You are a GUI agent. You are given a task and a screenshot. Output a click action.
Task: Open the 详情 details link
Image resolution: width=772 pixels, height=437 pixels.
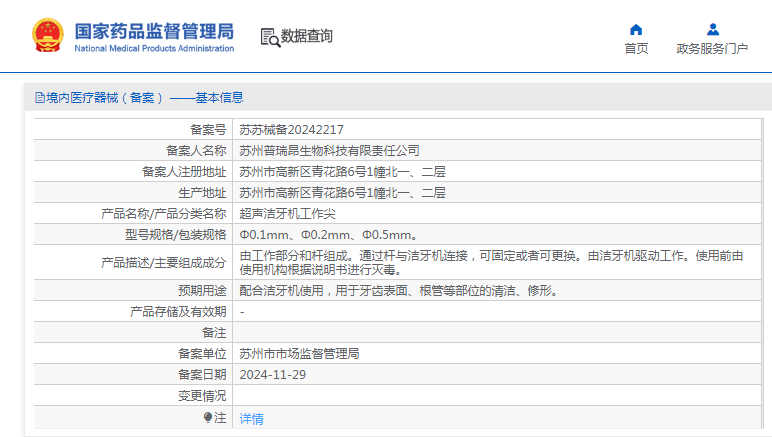252,419
